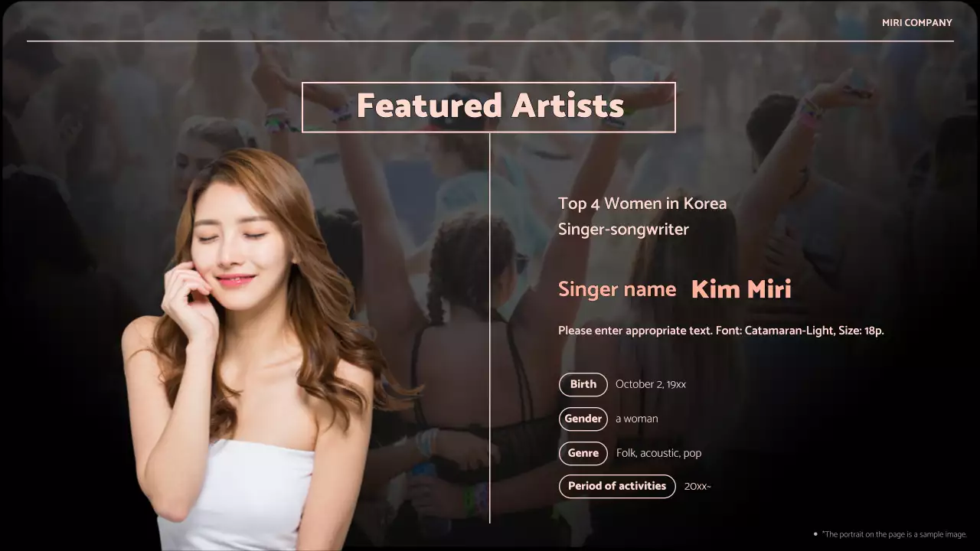Select the 20xx~ activity period value
This screenshot has width=980, height=551.
pos(697,486)
